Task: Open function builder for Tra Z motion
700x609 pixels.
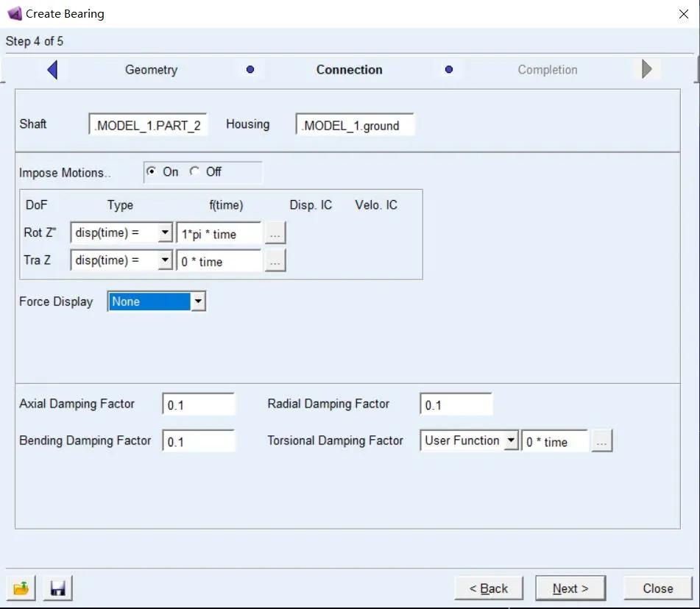Action: click(275, 261)
